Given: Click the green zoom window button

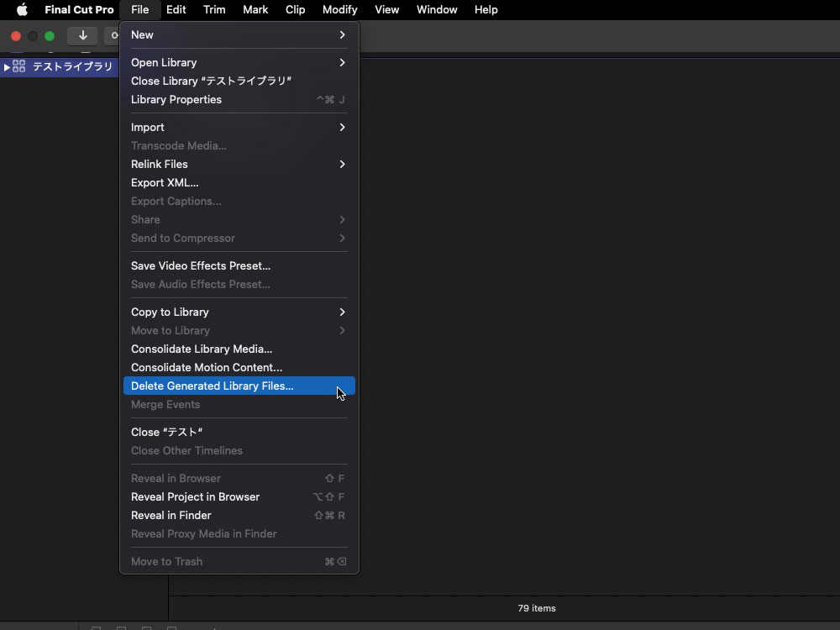Looking at the screenshot, I should tap(50, 36).
